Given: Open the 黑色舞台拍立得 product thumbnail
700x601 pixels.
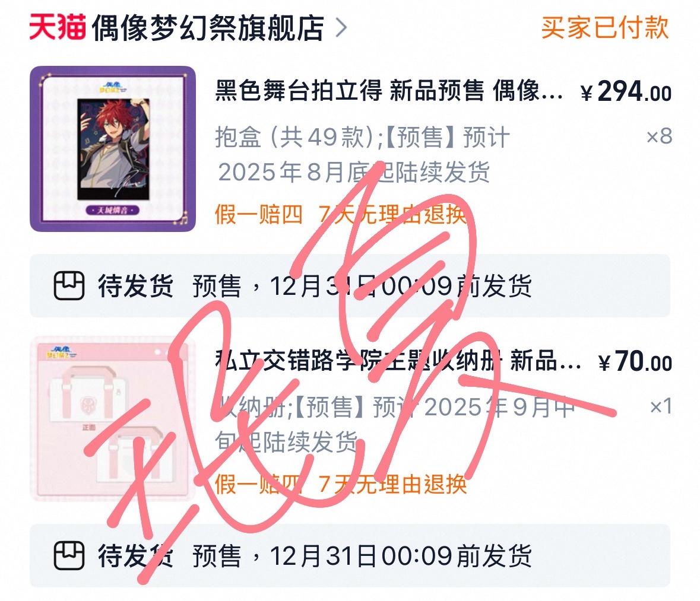Looking at the screenshot, I should click(112, 149).
